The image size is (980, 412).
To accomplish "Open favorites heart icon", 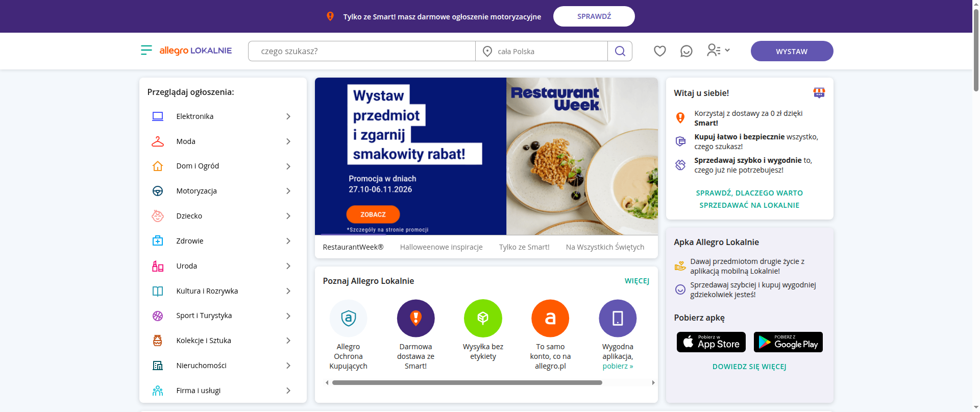I will click(x=660, y=51).
